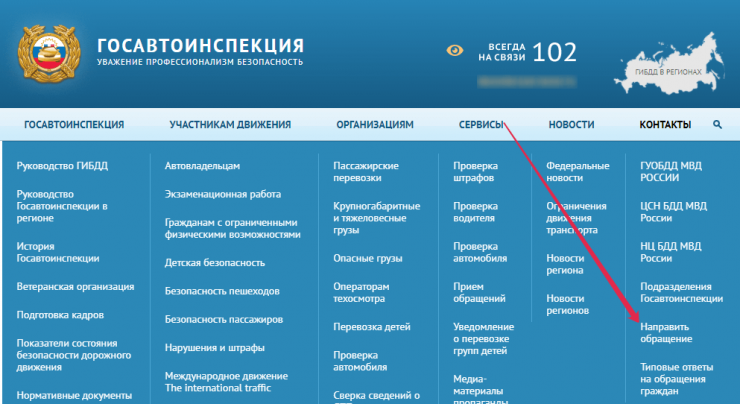Viewport: 740px width, 404px height.
Task: Open Международное движение international traffic link
Action: pyautogui.click(x=227, y=382)
